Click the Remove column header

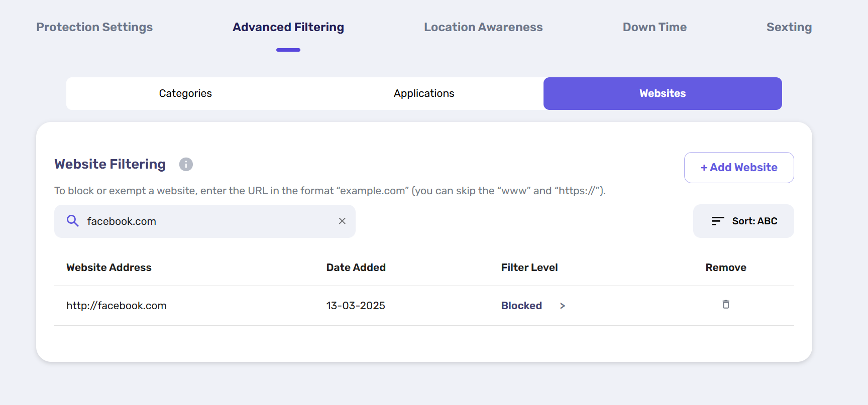tap(726, 267)
